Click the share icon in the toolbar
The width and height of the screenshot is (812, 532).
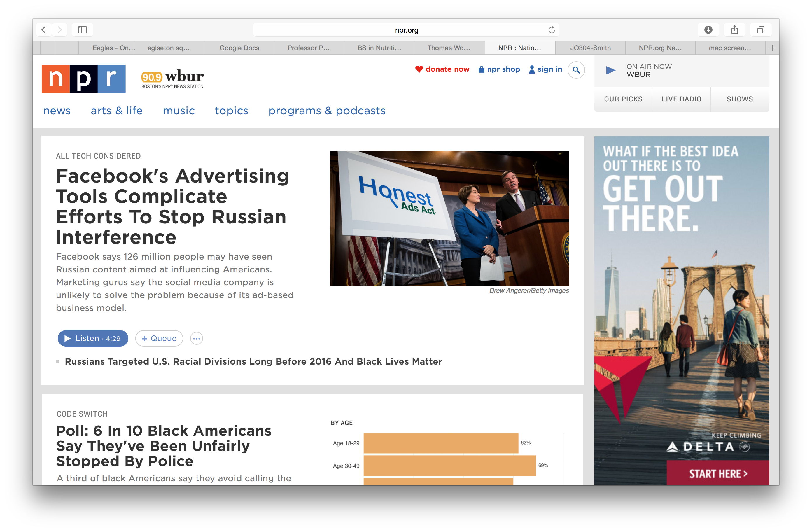(734, 30)
